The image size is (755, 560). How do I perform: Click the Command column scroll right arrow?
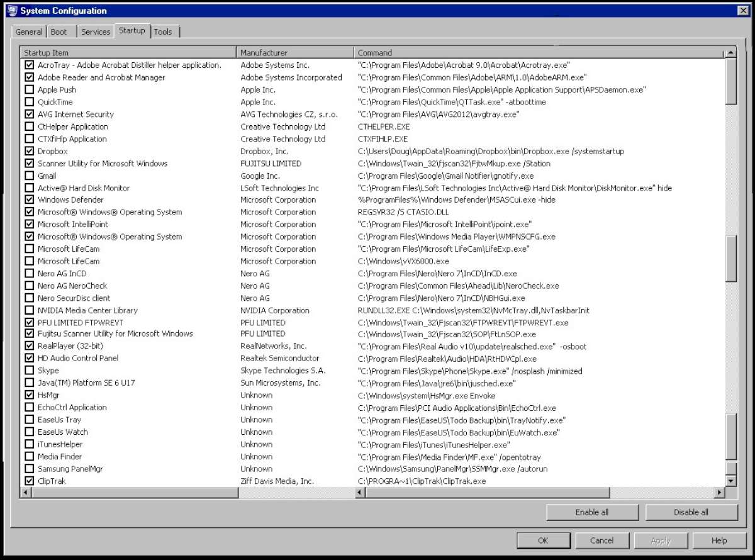[x=720, y=493]
